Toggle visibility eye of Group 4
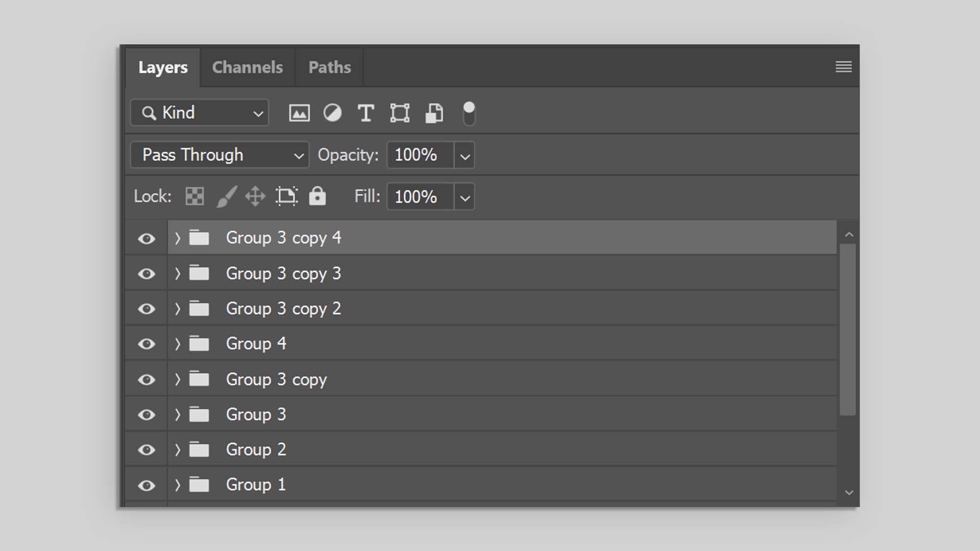980x551 pixels. point(146,344)
